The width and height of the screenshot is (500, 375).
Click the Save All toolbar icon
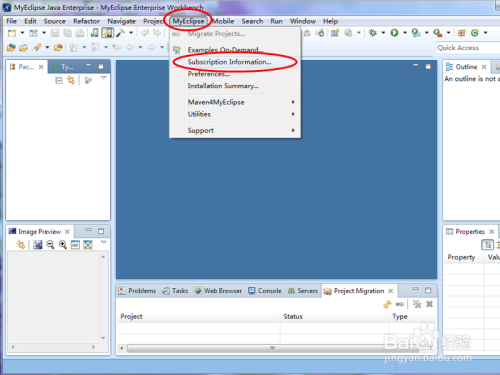coord(68,33)
